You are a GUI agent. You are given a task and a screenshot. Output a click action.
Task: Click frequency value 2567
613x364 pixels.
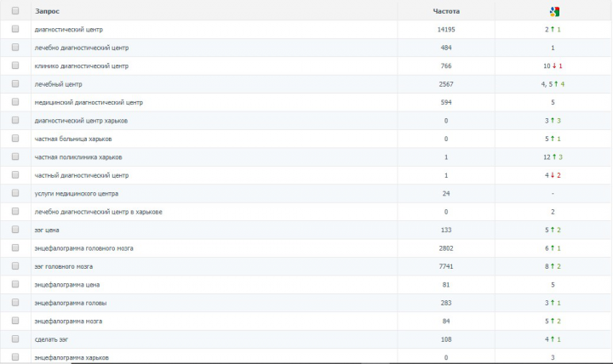446,84
